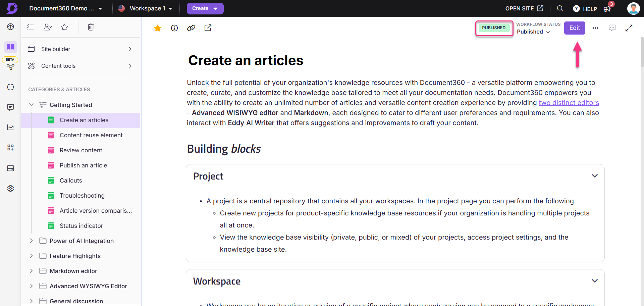Click the trash bin icon in sidebar toolbar
Screen dimensions: 644x306
(91, 27)
